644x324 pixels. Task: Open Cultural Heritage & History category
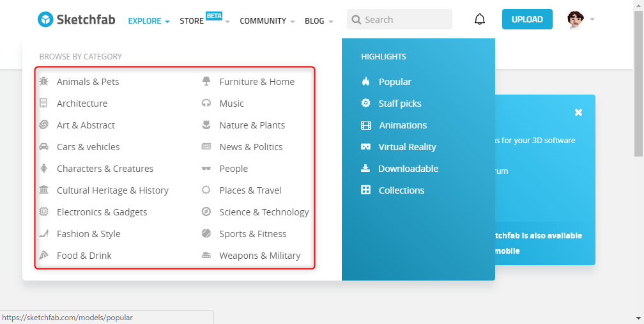coord(112,190)
